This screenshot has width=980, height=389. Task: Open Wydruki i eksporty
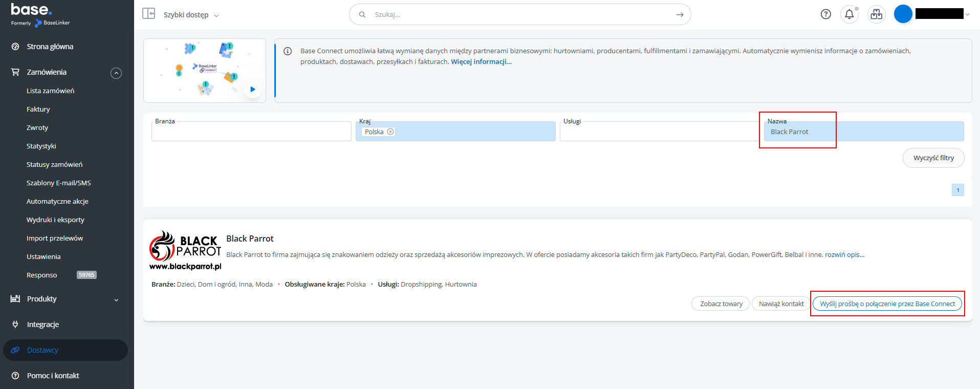click(x=55, y=220)
